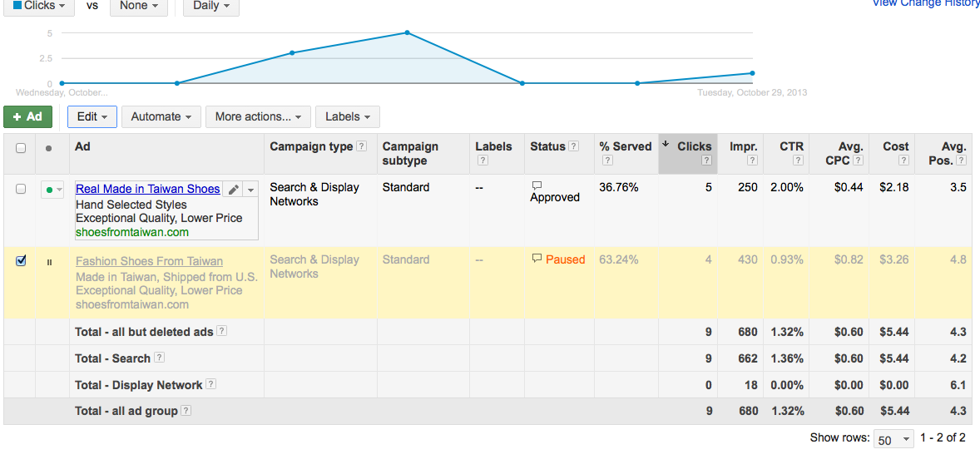Click help icon next to Campaign type

(362, 146)
